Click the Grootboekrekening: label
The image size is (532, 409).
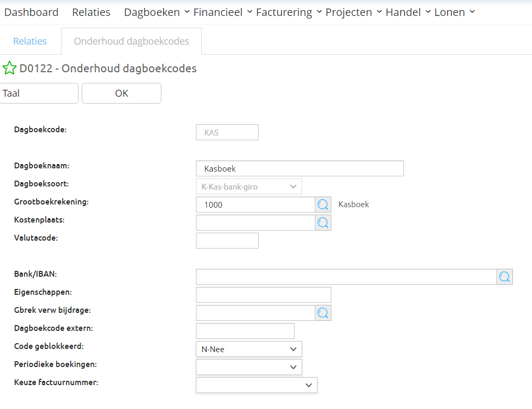[x=51, y=202]
